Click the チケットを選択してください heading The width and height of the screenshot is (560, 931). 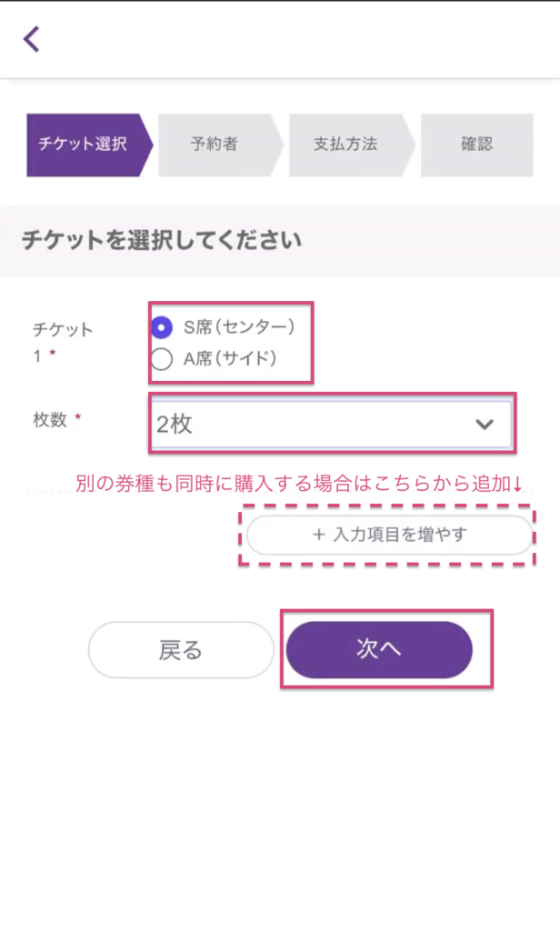161,241
